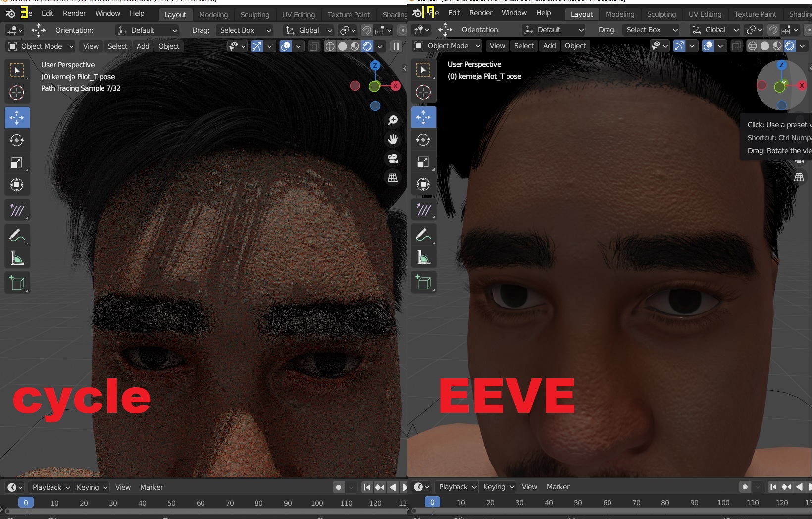Activate the Move tool in right viewport
The height and width of the screenshot is (519, 812).
pyautogui.click(x=423, y=117)
